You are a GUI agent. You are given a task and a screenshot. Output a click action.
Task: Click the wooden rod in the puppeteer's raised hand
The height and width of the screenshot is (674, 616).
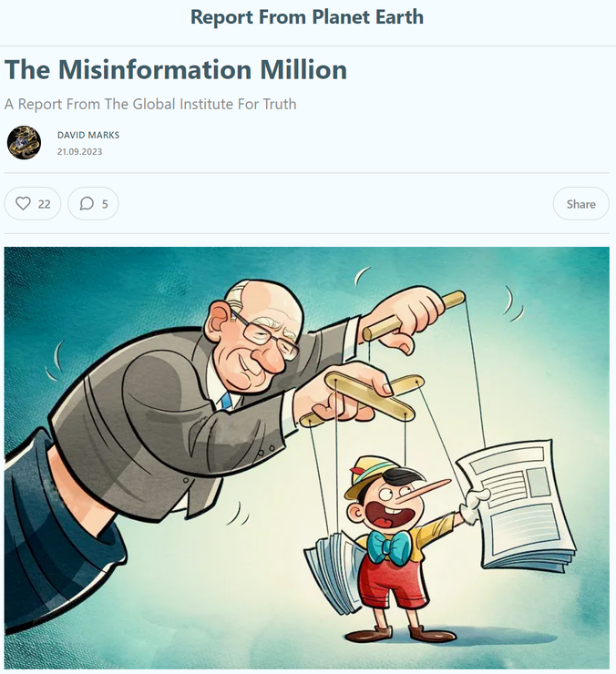click(414, 316)
